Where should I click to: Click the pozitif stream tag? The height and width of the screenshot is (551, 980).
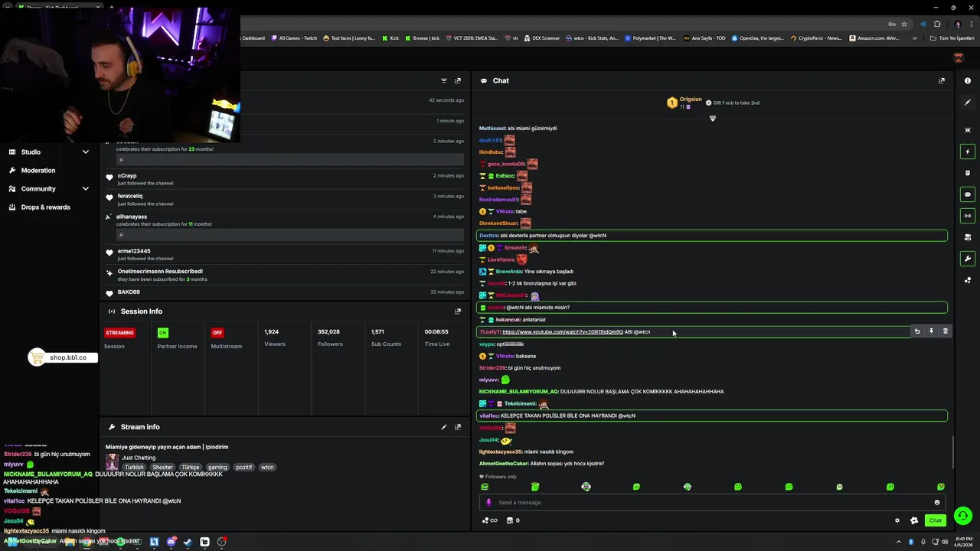[x=243, y=467]
